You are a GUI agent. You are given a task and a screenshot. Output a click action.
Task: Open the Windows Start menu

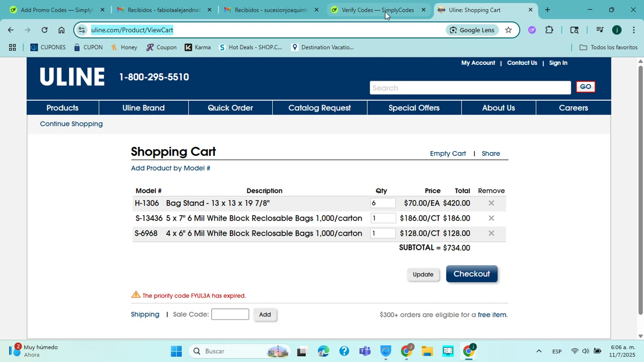coord(176,351)
